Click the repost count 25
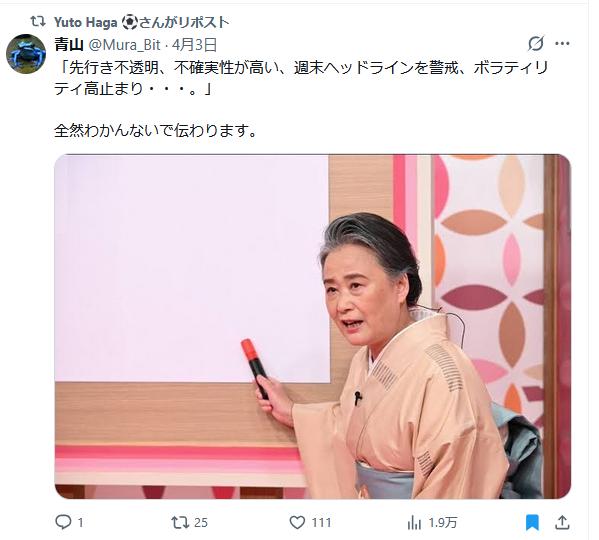Viewport: 599px width, 540px height. [201, 522]
